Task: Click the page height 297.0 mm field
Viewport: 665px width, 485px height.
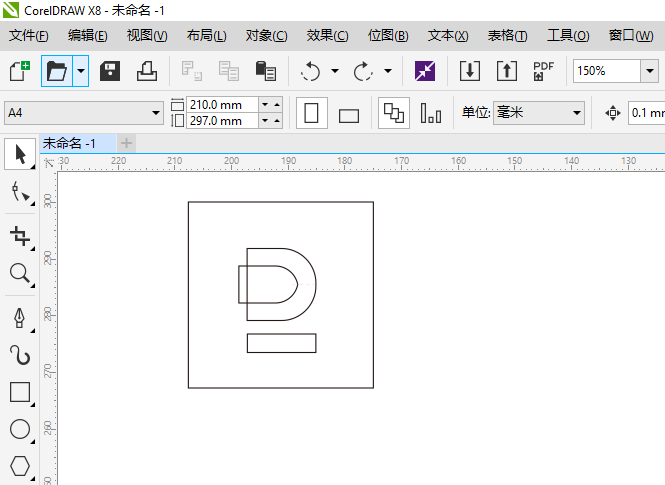Action: point(222,121)
